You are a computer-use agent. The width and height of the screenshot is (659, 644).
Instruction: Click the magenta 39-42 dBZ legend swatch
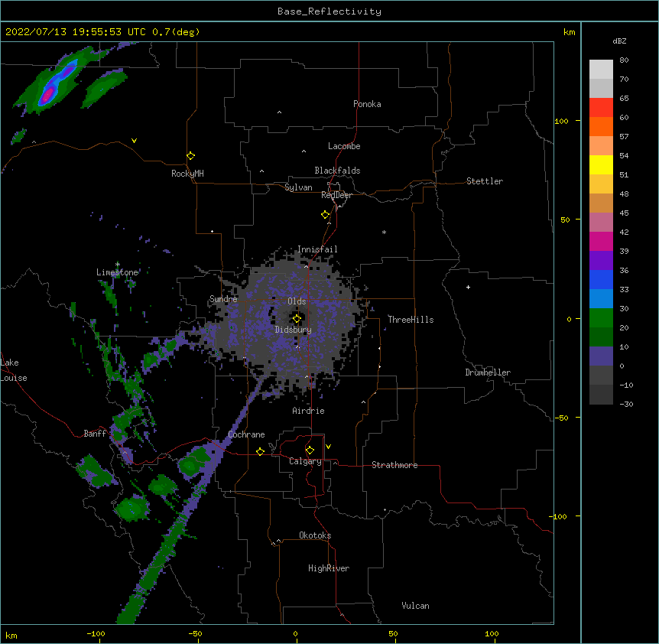tap(601, 241)
